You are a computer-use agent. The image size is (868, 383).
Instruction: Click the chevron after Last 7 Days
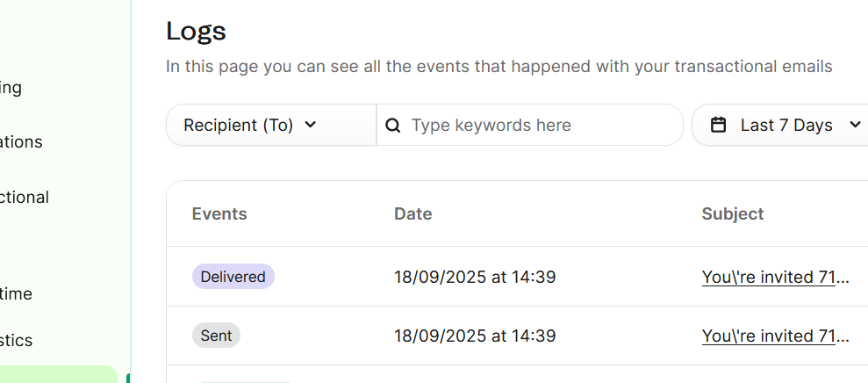coord(856,125)
